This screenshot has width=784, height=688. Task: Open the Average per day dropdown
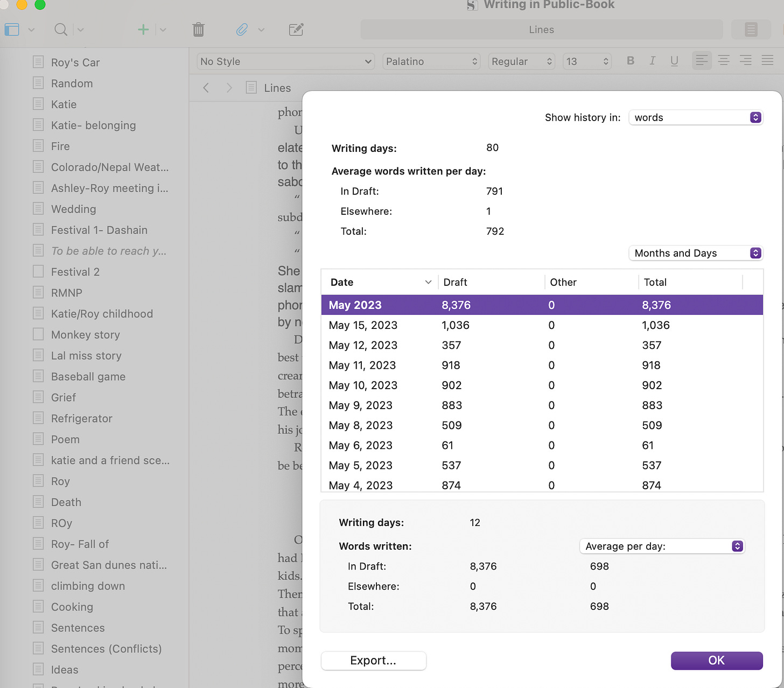pos(662,546)
